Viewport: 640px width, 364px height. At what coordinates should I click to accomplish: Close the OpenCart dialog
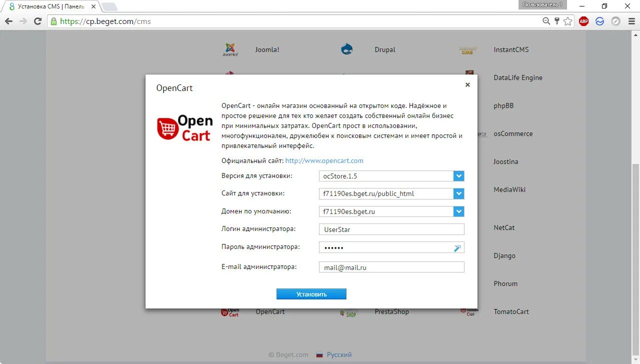click(x=467, y=85)
